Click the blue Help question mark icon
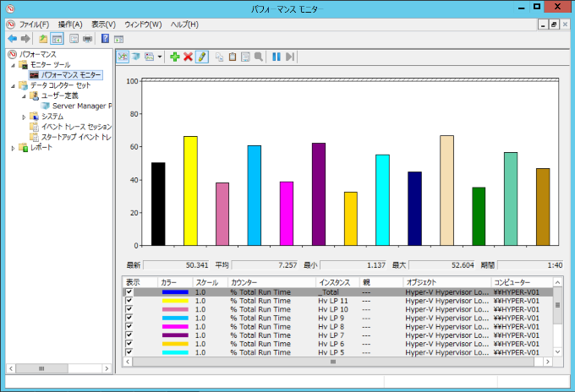The image size is (575, 392). (x=105, y=39)
